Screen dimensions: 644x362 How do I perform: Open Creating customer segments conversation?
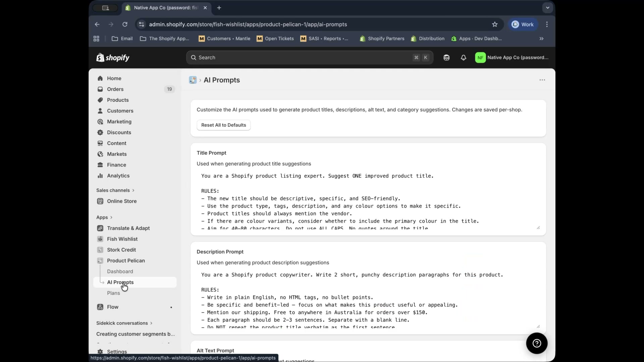pos(136,334)
